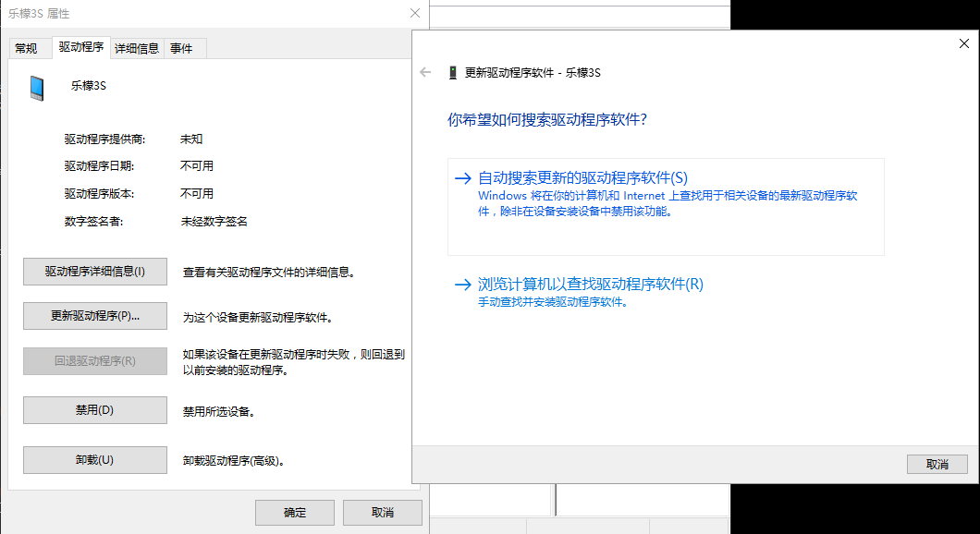This screenshot has width=980, height=534.
Task: Click the small device icon in wizard title
Action: [x=453, y=72]
